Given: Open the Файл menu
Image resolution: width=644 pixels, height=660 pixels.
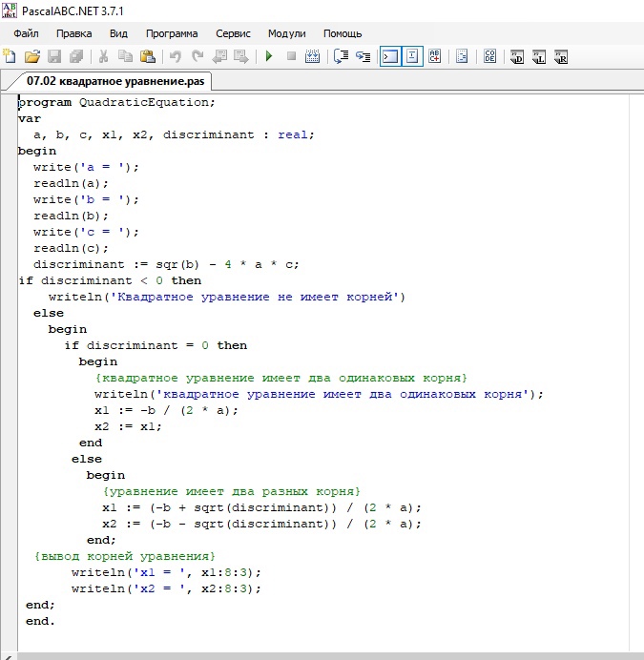Looking at the screenshot, I should [26, 33].
